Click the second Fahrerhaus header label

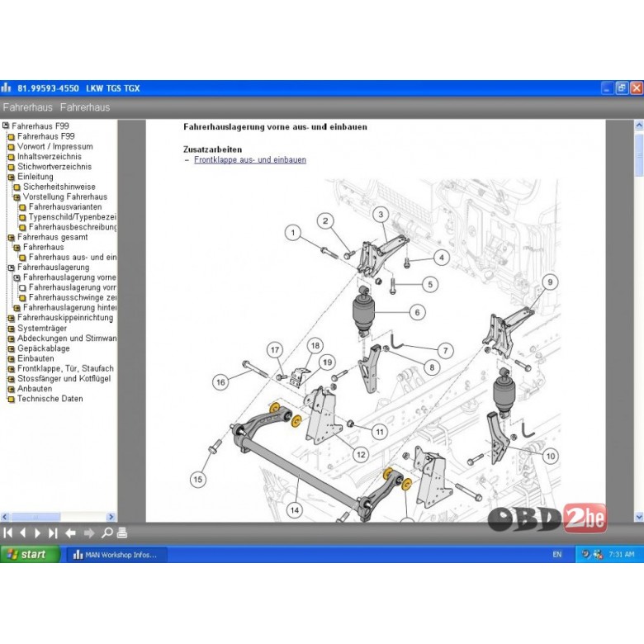coord(85,107)
